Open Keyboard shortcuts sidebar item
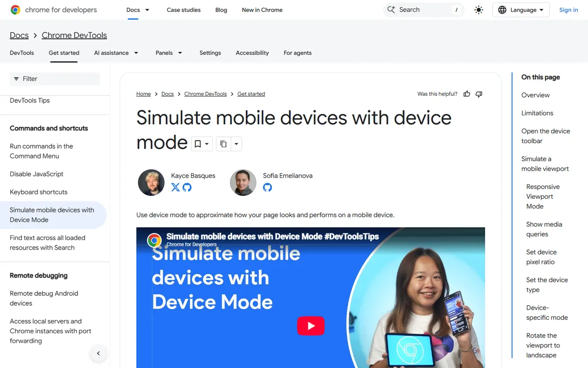 [39, 192]
